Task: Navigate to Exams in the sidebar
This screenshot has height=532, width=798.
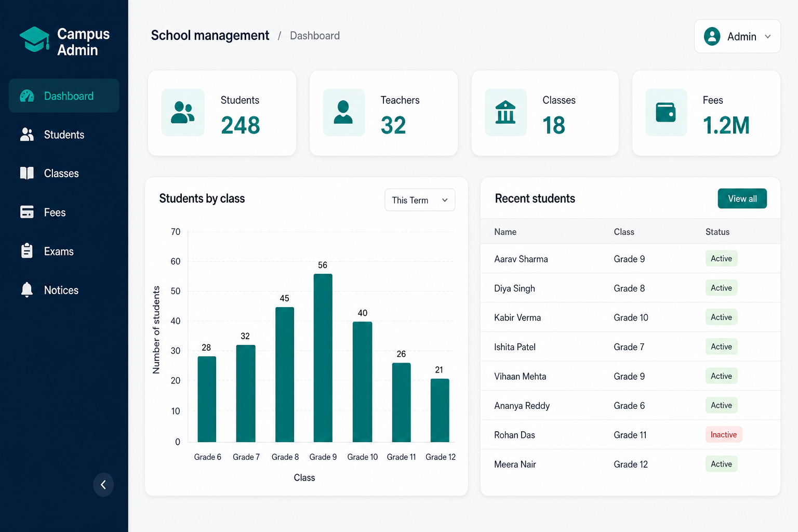Action: pos(64,251)
